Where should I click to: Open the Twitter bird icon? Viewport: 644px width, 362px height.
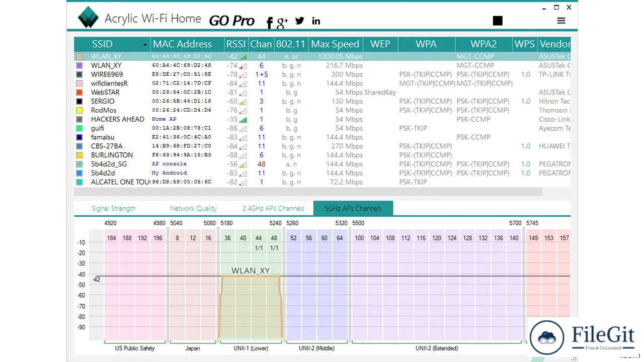point(300,21)
